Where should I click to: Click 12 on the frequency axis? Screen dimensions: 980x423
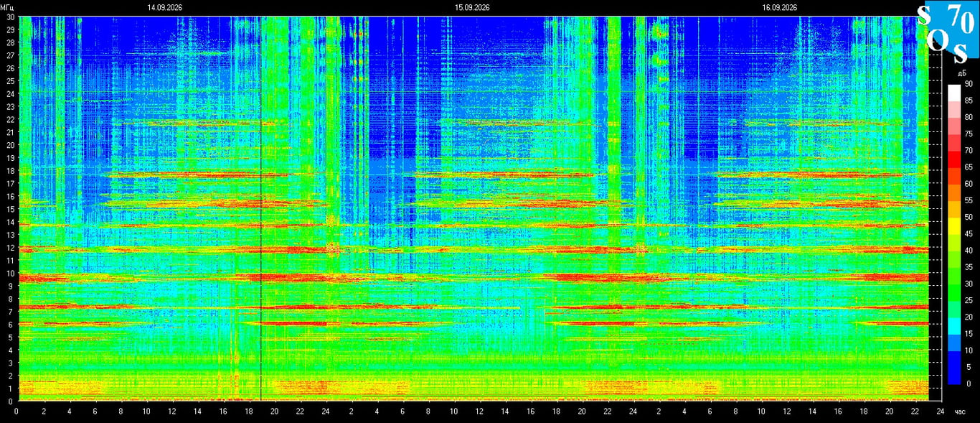(x=10, y=248)
